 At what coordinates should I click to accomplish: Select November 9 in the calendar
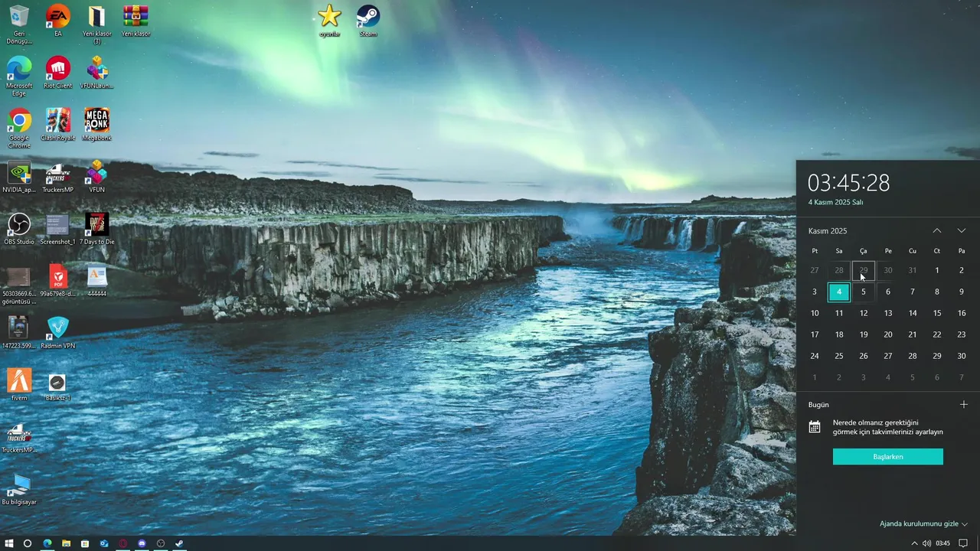(x=962, y=292)
